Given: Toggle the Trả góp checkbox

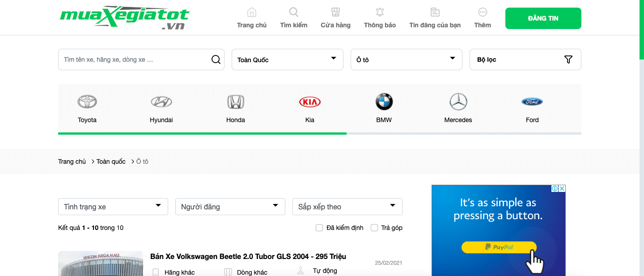Looking at the screenshot, I should (374, 228).
